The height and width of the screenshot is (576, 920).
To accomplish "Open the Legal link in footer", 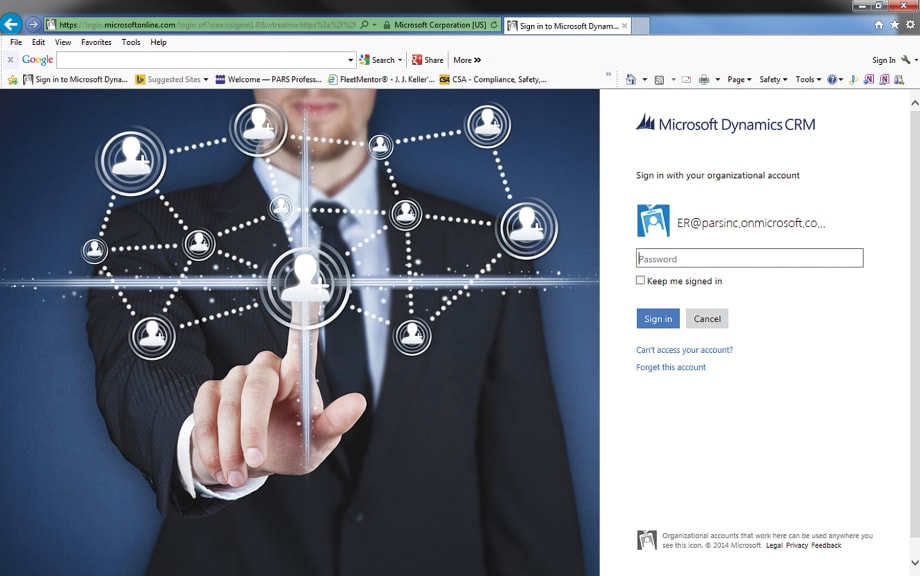I will (x=774, y=545).
